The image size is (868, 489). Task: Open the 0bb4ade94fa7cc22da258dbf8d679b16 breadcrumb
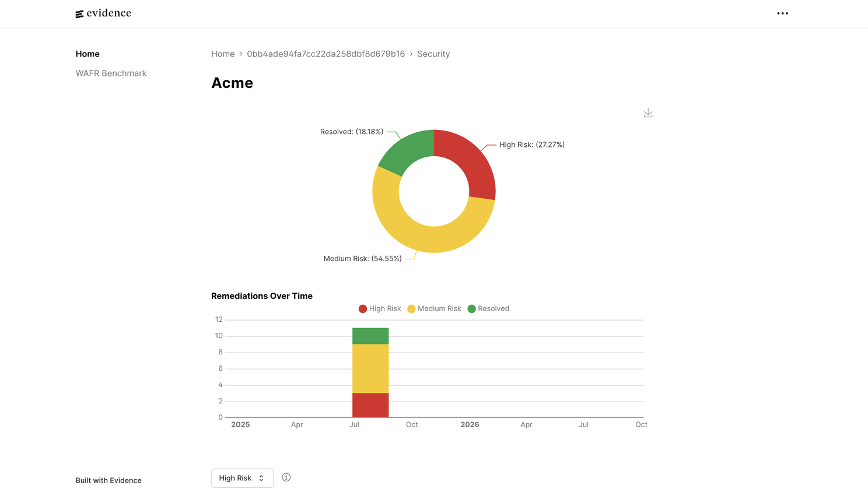pyautogui.click(x=325, y=54)
